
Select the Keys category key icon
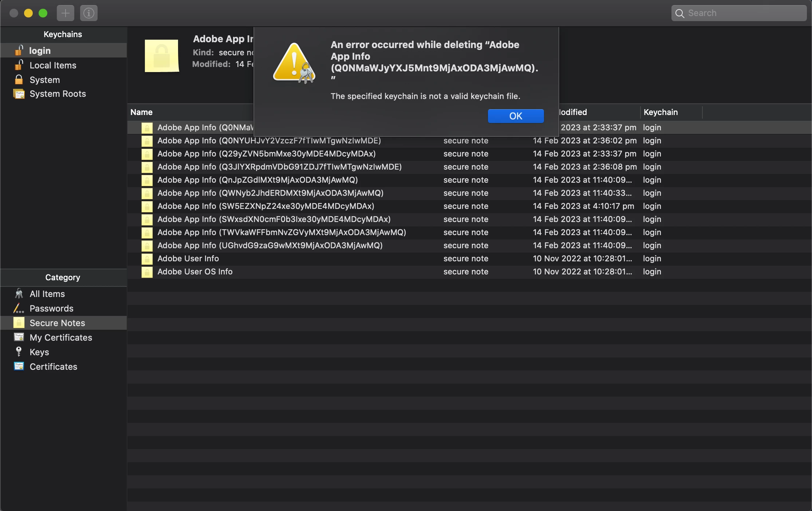[x=19, y=352]
